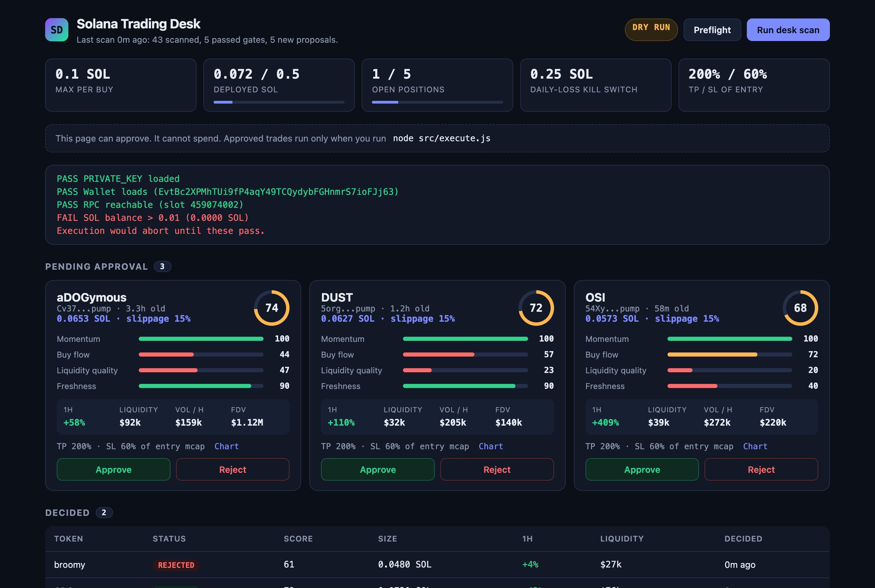Click aDOGymous FDV value $1.12M
The height and width of the screenshot is (588, 875).
(247, 423)
